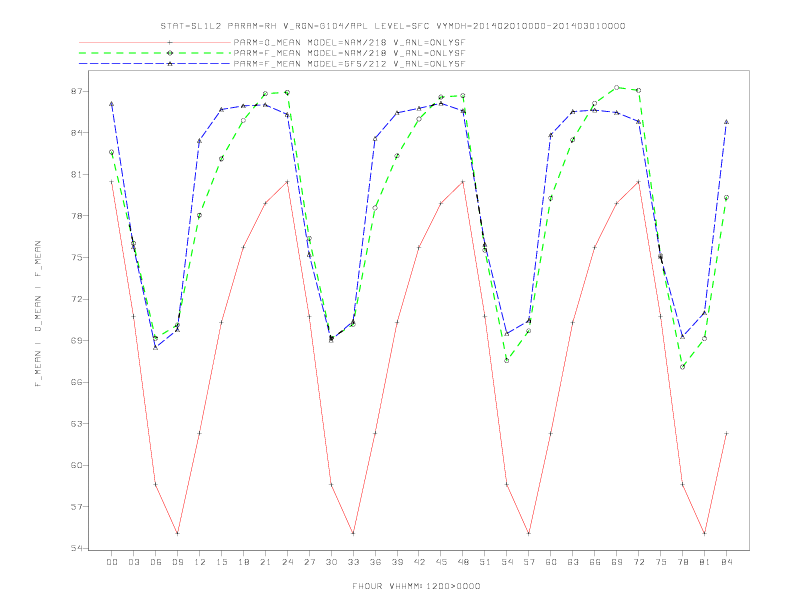Click x-axis forecast hour label 45
792x612 pixels.
pyautogui.click(x=441, y=562)
